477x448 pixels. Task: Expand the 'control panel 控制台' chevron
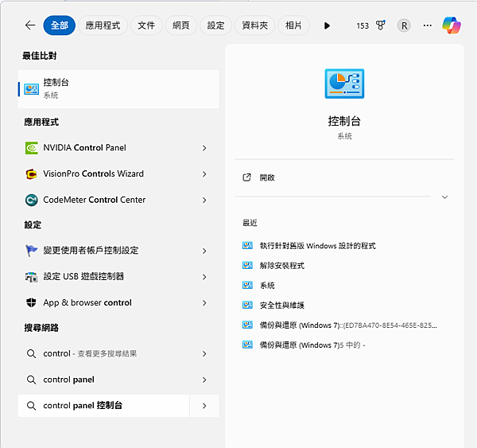click(x=204, y=406)
